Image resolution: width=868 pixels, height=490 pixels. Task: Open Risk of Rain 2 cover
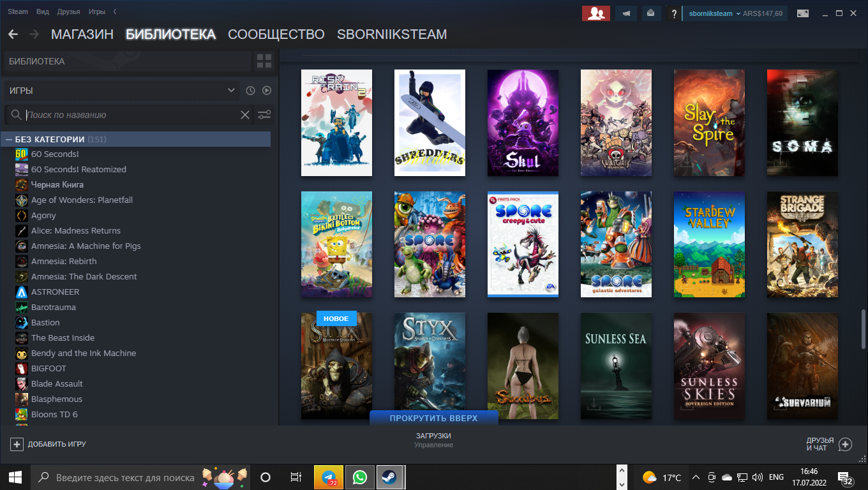(336, 122)
